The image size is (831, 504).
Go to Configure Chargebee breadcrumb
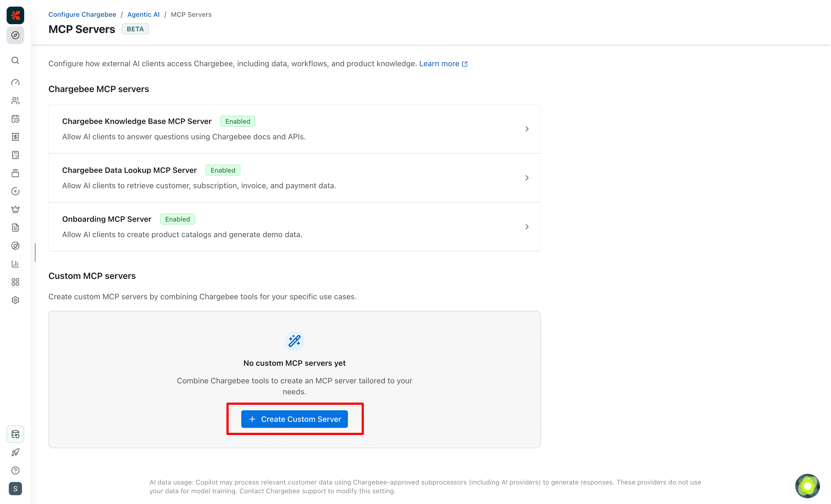pyautogui.click(x=82, y=15)
